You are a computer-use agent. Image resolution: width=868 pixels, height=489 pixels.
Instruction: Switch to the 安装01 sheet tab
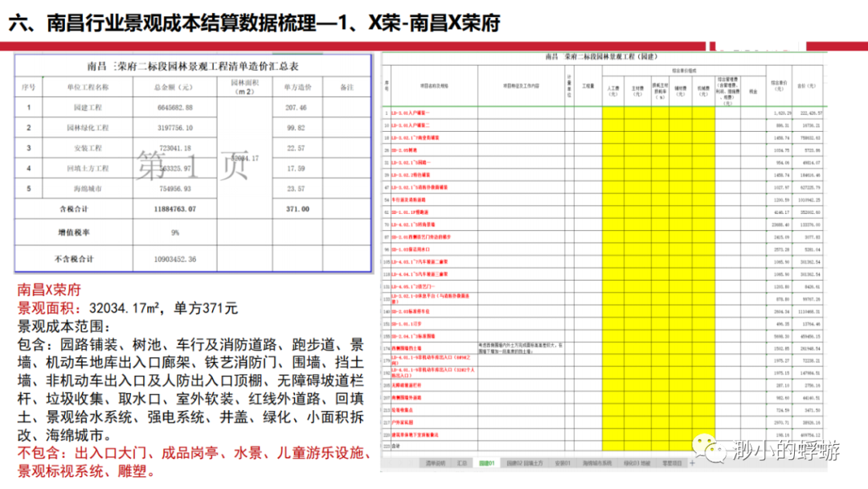point(563,463)
